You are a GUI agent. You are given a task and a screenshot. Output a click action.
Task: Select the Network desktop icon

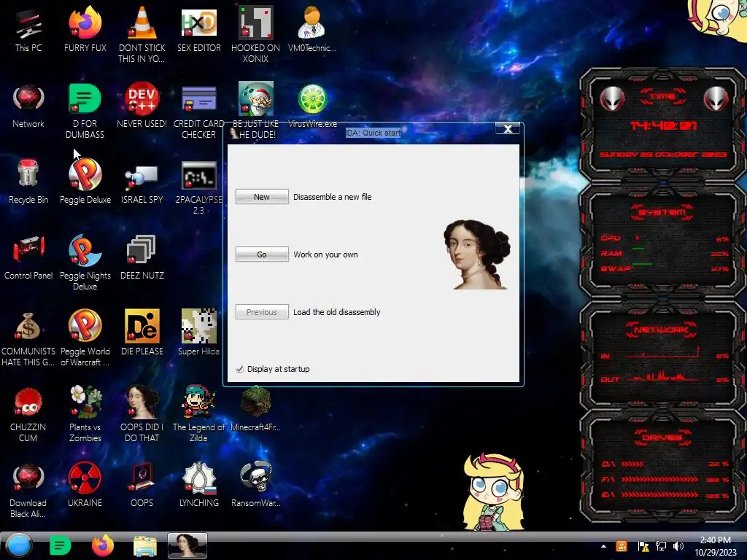tap(28, 106)
